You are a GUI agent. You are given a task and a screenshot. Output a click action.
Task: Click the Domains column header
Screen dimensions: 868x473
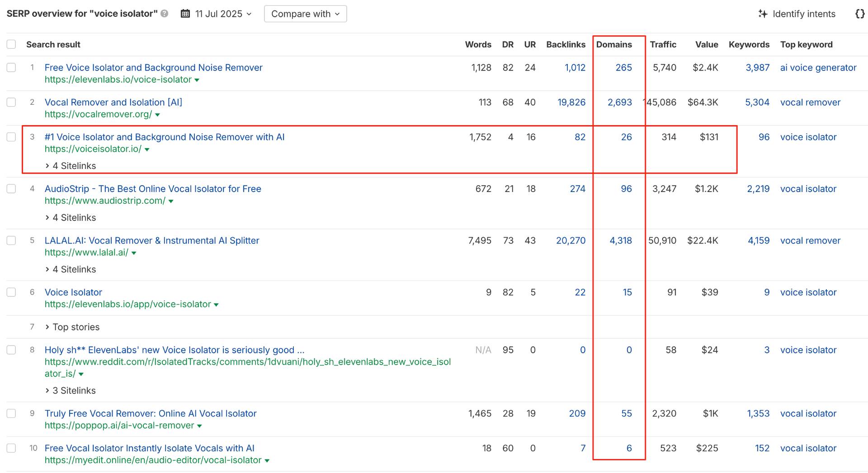click(614, 44)
